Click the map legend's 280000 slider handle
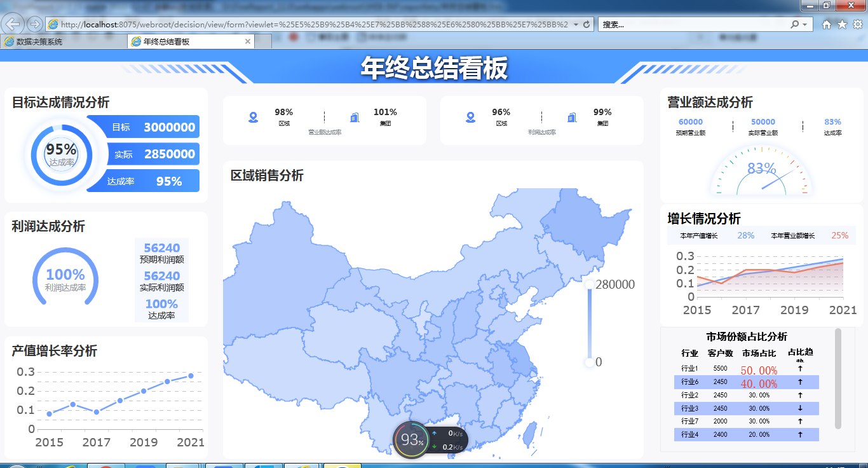Viewport: 868px width, 468px height. pyautogui.click(x=589, y=284)
